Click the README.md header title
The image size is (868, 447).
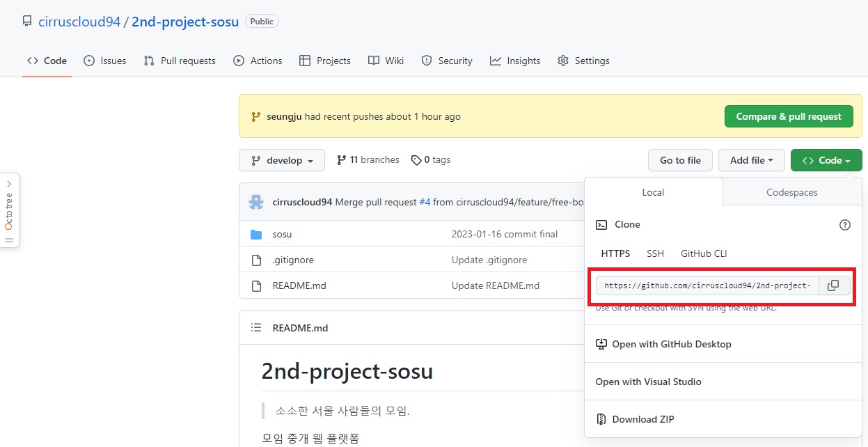point(300,328)
